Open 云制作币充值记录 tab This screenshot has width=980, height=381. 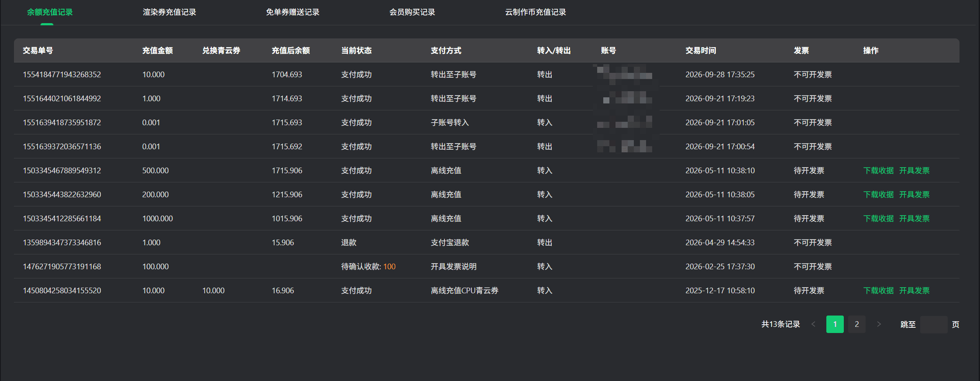(535, 12)
